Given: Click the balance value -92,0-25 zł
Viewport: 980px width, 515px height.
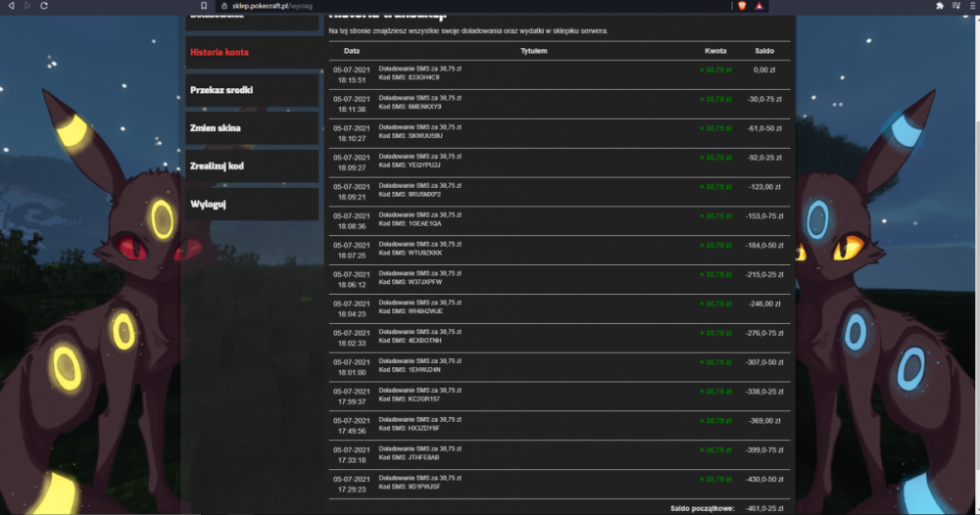Looking at the screenshot, I should pos(764,158).
